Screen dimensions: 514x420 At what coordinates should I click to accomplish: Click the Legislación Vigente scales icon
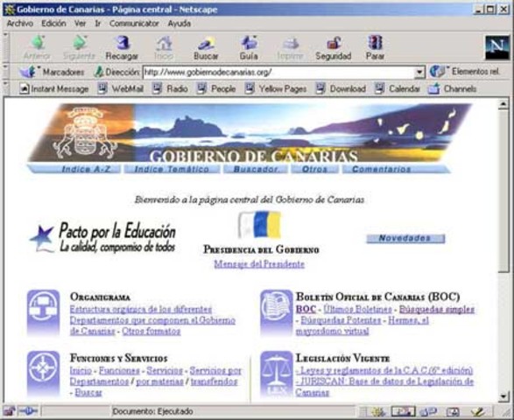click(277, 374)
